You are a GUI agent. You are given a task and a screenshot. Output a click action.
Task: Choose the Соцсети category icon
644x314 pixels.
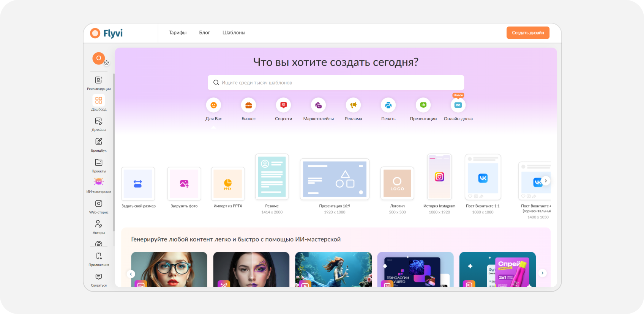click(283, 105)
